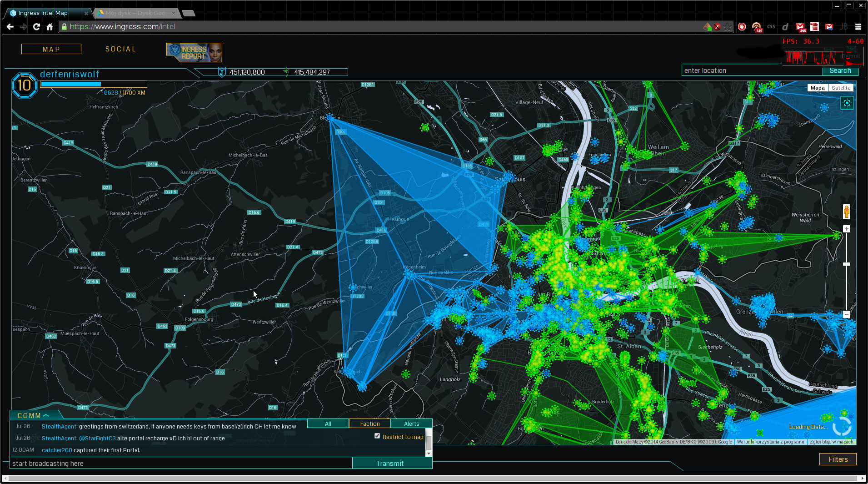Open the Ingress Report banner icon
This screenshot has width=868, height=484.
coord(194,52)
